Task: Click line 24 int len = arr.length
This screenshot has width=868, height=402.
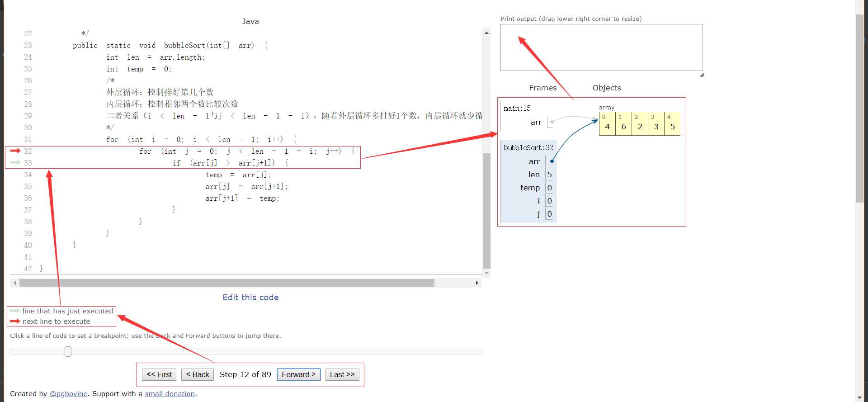Action: [x=156, y=57]
